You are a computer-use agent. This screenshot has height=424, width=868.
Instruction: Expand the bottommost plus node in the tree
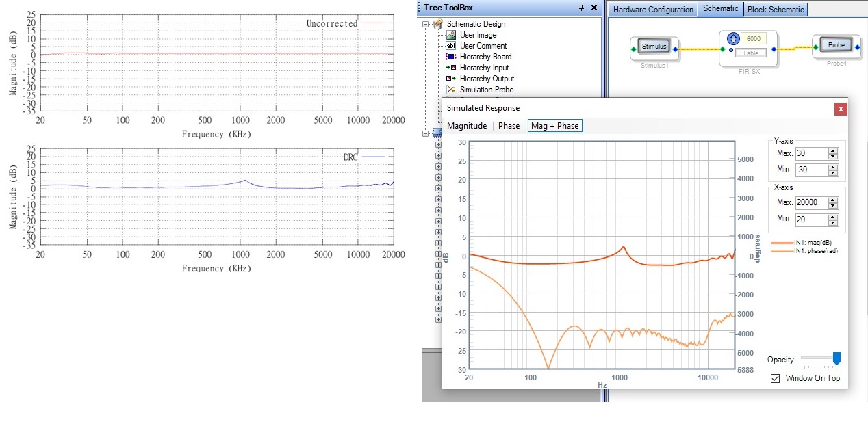[438, 319]
